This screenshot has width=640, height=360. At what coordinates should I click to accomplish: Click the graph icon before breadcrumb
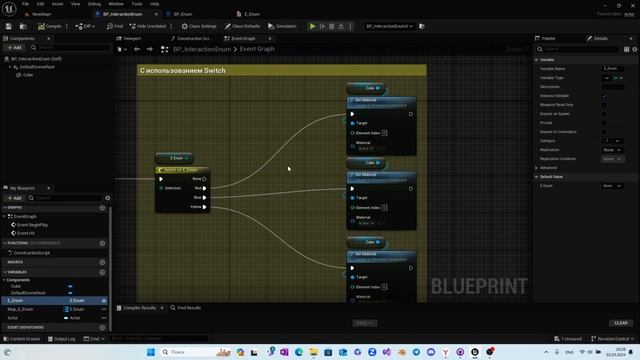(164, 49)
